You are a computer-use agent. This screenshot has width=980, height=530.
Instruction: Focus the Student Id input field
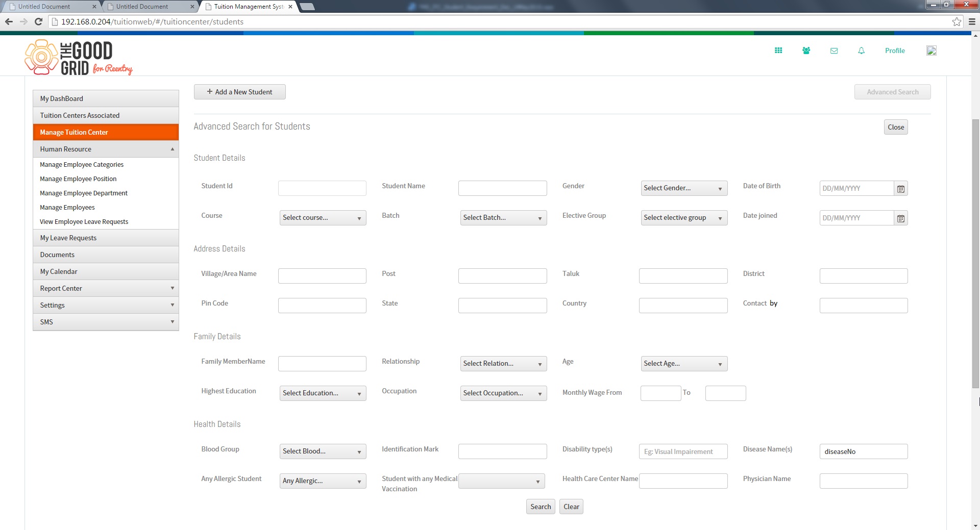click(322, 188)
